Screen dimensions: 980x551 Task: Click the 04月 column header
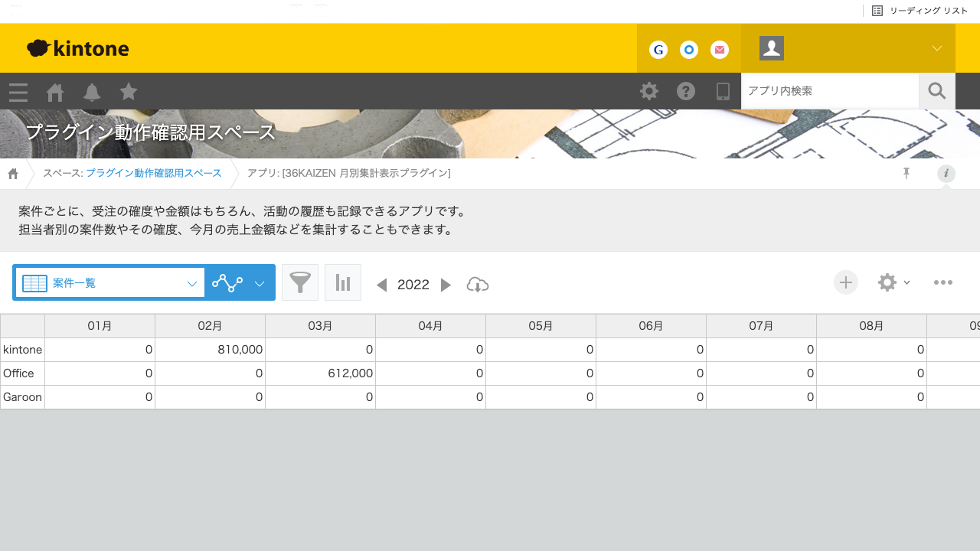tap(431, 326)
